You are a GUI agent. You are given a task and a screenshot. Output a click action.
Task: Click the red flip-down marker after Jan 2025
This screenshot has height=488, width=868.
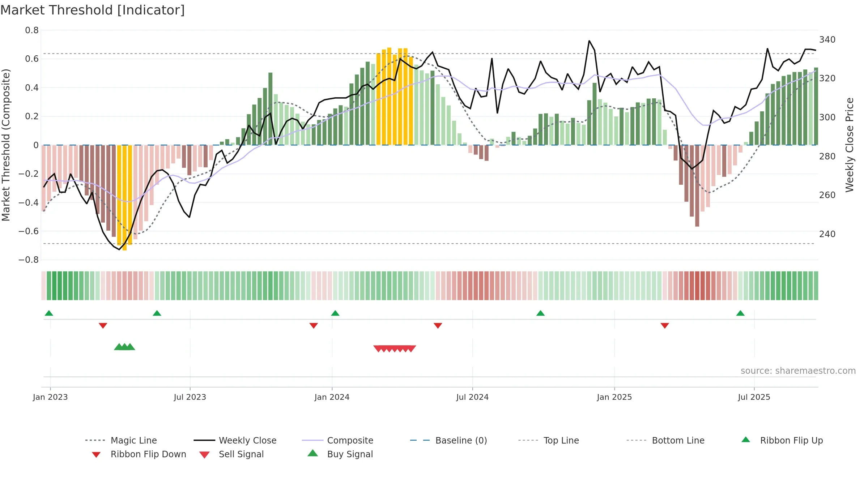[x=665, y=326]
